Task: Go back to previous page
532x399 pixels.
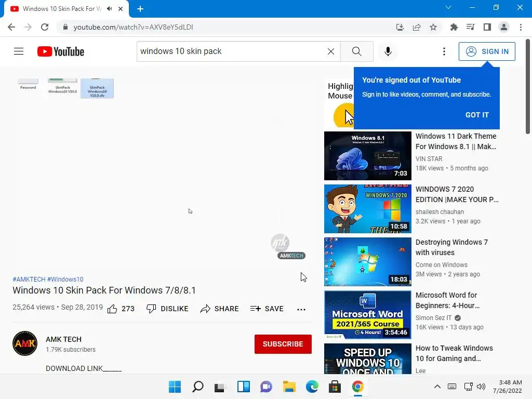Action: pos(11,27)
